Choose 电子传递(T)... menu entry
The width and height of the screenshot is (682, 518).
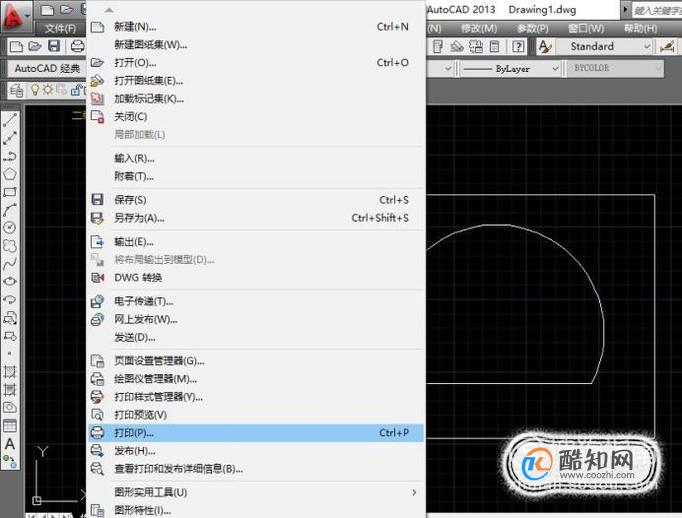tap(256, 301)
